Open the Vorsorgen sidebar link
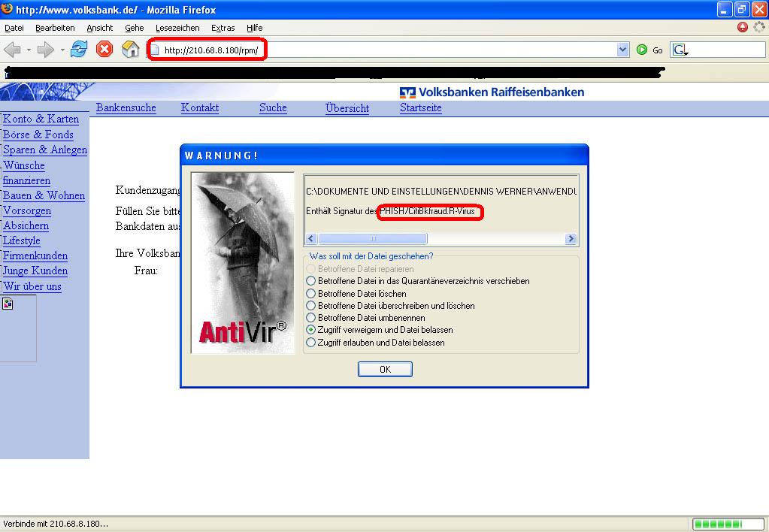769x532 pixels. [27, 211]
